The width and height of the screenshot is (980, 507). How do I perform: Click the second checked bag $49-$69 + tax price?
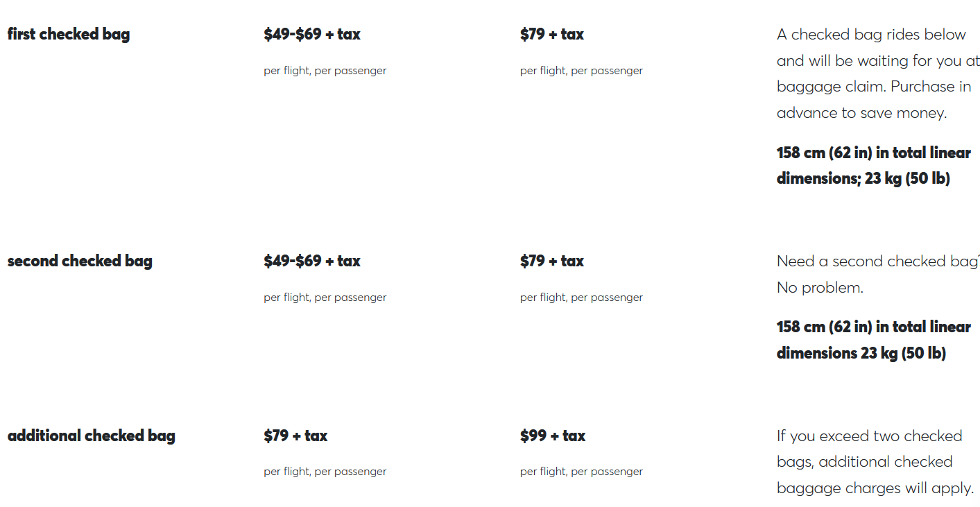pos(312,261)
